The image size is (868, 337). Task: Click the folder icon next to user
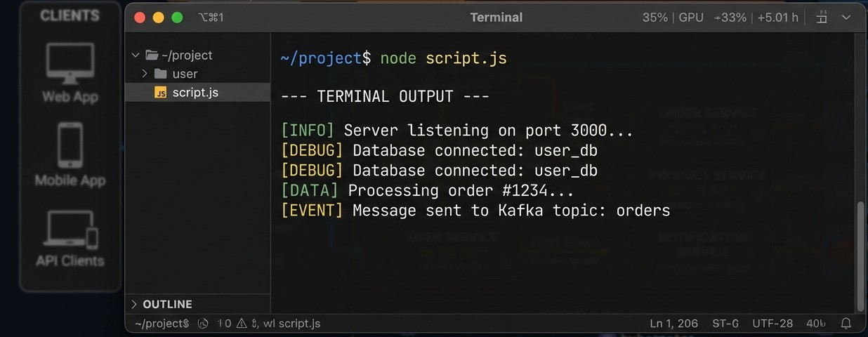coord(161,74)
